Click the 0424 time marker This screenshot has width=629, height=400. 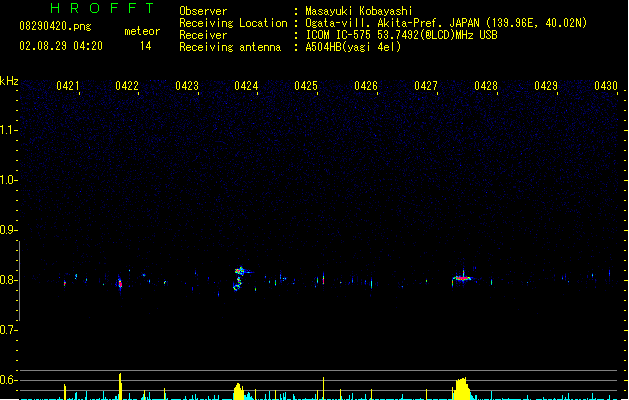pyautogui.click(x=246, y=86)
